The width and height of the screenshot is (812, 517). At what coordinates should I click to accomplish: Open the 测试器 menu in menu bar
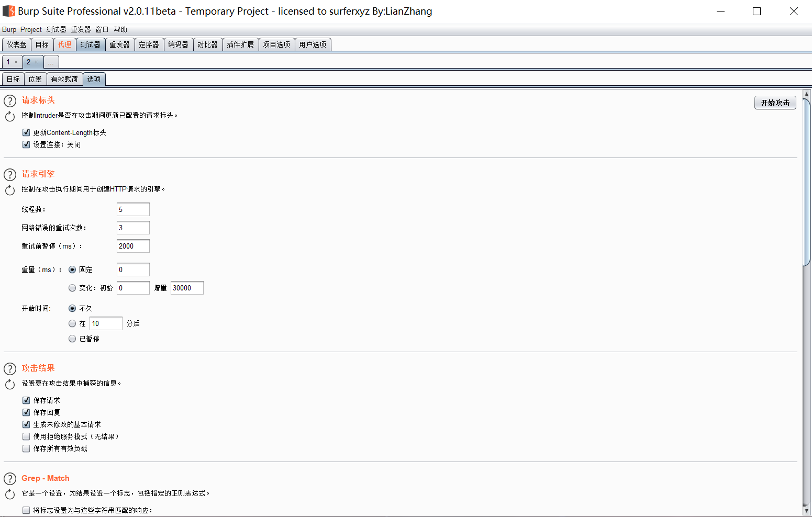pos(56,29)
